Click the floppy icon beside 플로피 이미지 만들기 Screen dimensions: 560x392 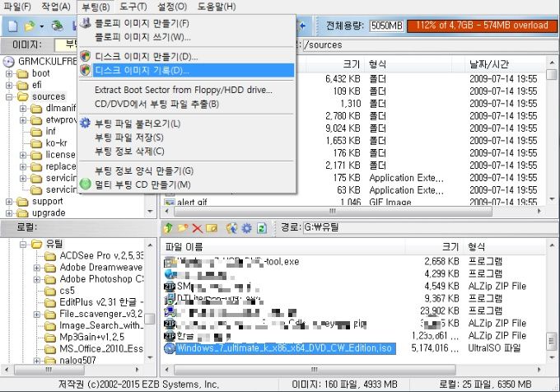(x=86, y=23)
